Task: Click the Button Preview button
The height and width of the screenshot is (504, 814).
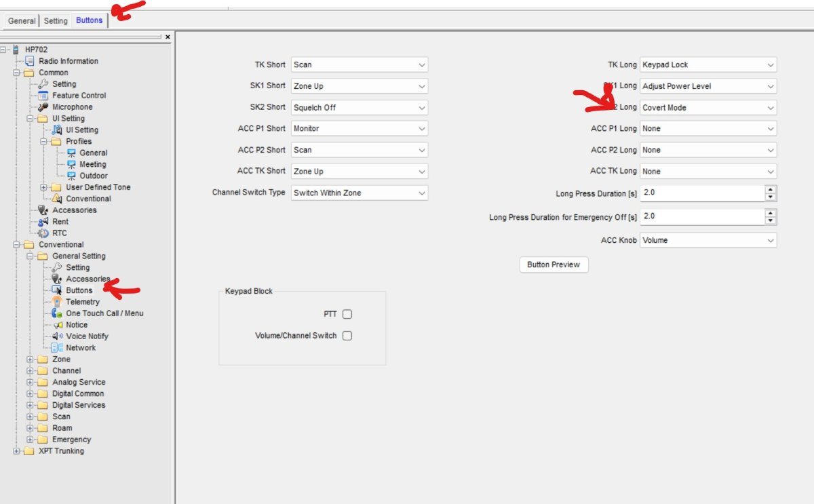Action: 554,265
